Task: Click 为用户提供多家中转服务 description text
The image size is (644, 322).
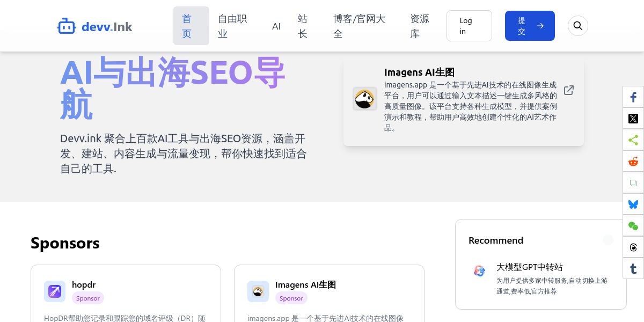Action: 552,286
